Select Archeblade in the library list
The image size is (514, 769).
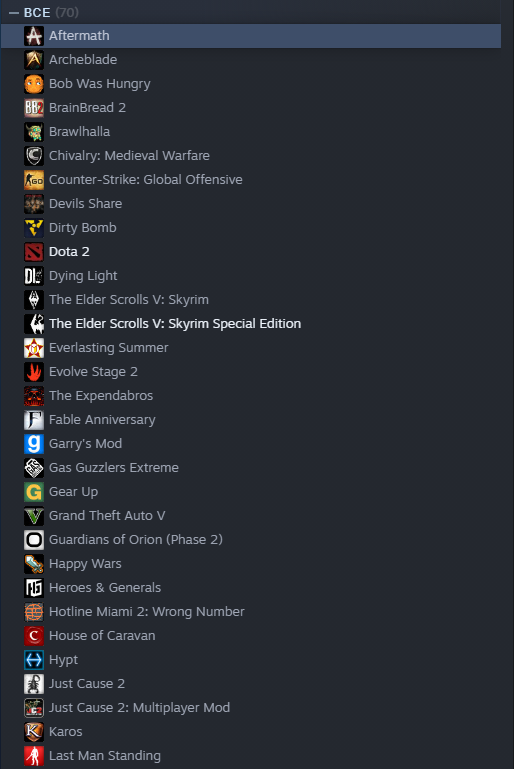point(251,60)
